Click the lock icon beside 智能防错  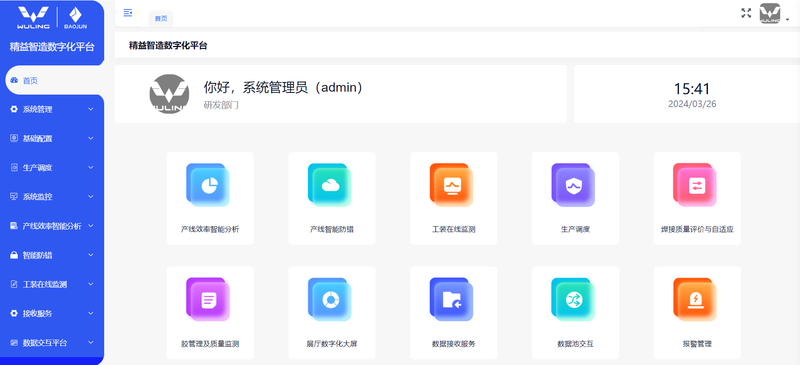click(14, 255)
